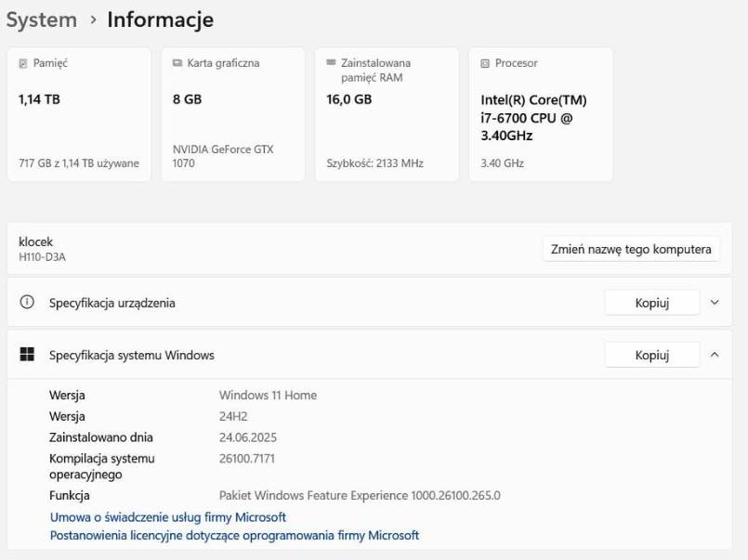Click the breadcrumb arrow between System and Informacje
The width and height of the screenshot is (748, 560).
(93, 20)
